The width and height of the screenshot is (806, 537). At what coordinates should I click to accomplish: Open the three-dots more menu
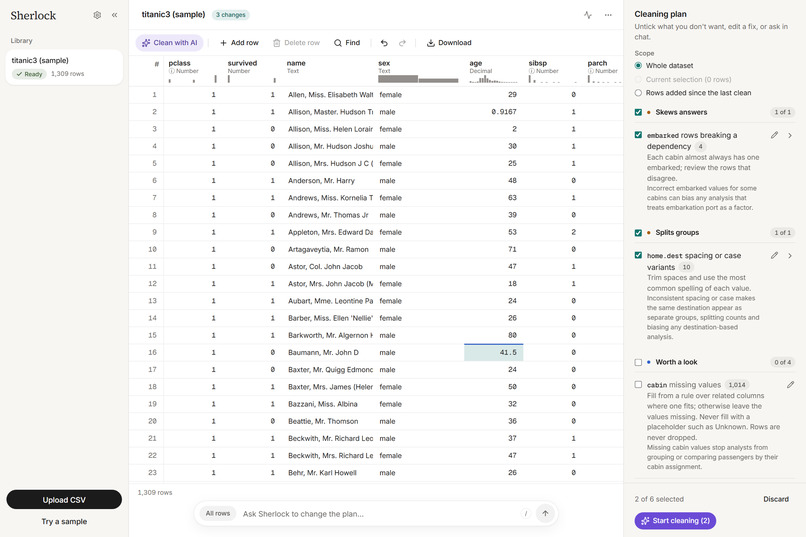coord(608,15)
